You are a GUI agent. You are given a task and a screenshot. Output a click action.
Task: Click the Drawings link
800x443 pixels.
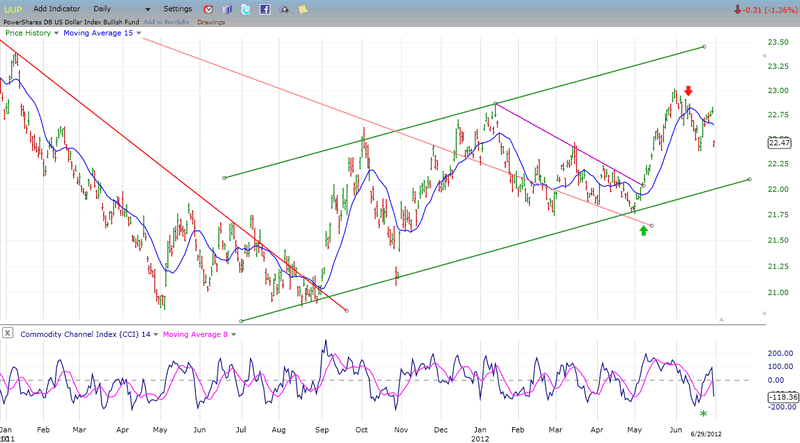coord(211,21)
